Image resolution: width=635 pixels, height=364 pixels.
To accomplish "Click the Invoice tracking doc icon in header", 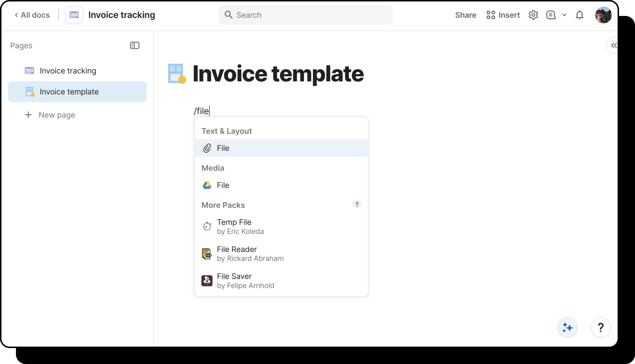I will 74,15.
